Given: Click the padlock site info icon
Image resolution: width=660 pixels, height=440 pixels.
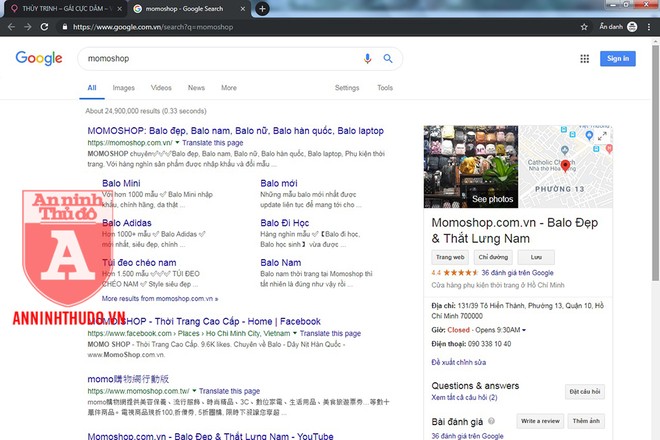Looking at the screenshot, I should point(64,27).
